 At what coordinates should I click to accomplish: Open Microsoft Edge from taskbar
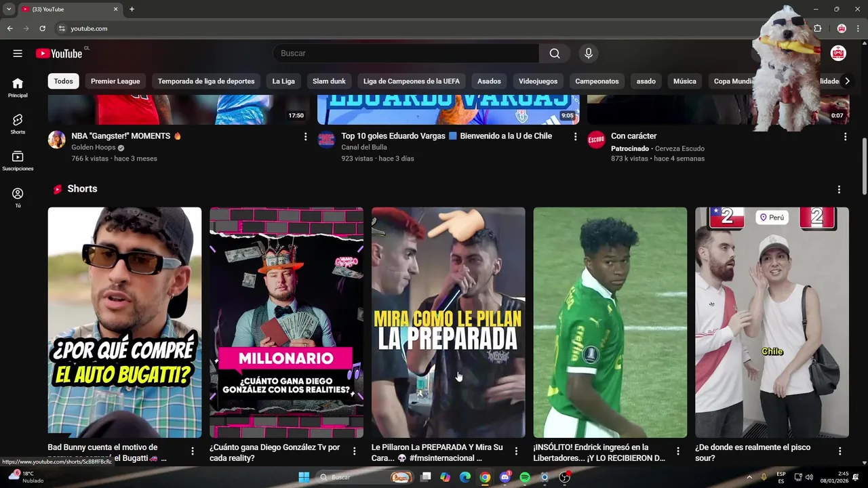(465, 477)
